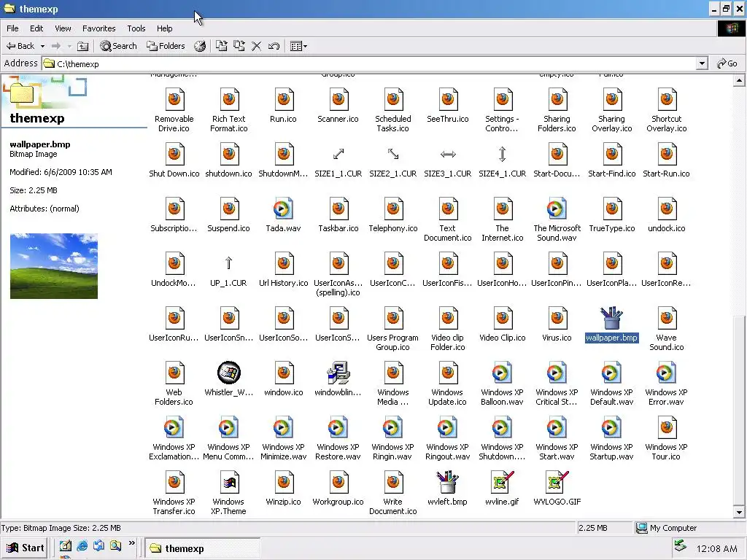The width and height of the screenshot is (747, 560).
Task: Click the Windows flag throbber icon
Action: click(x=732, y=28)
